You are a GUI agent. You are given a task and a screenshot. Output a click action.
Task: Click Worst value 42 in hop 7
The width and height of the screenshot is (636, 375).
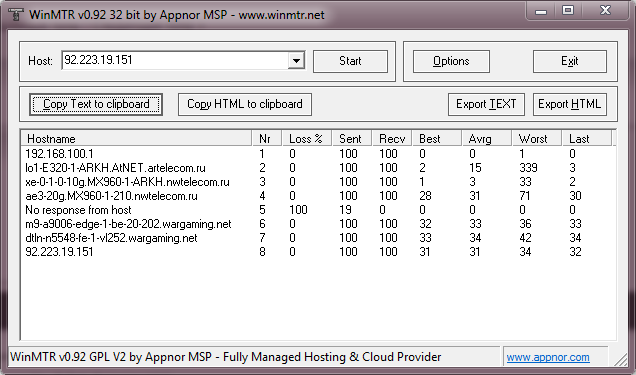(x=525, y=238)
